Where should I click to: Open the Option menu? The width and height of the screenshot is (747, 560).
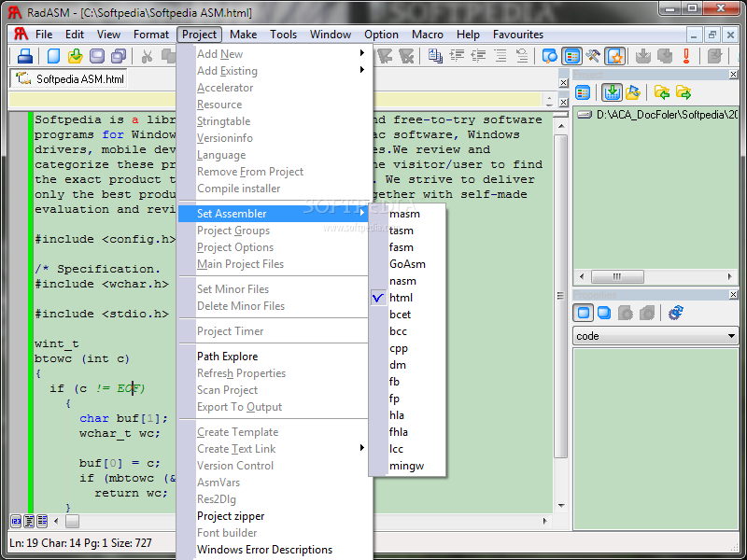pyautogui.click(x=381, y=35)
